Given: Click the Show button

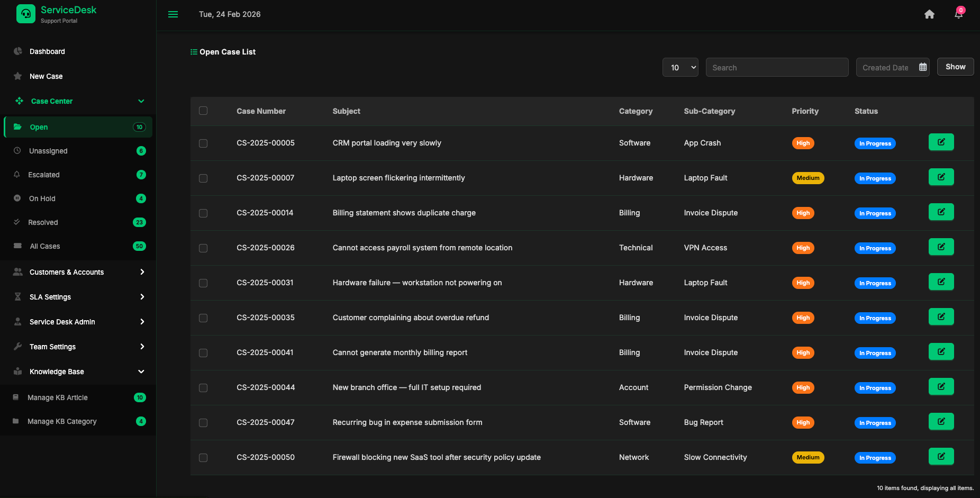Looking at the screenshot, I should (955, 67).
